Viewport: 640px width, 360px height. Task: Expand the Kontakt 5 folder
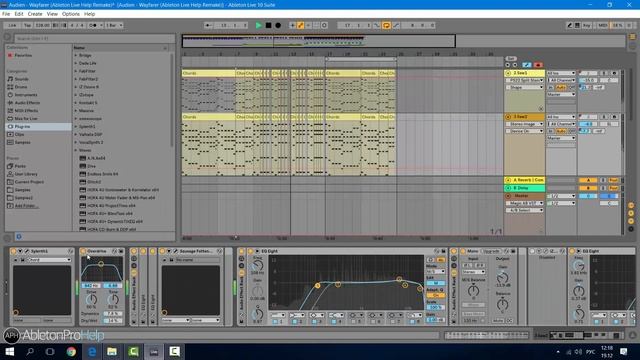pos(76,103)
